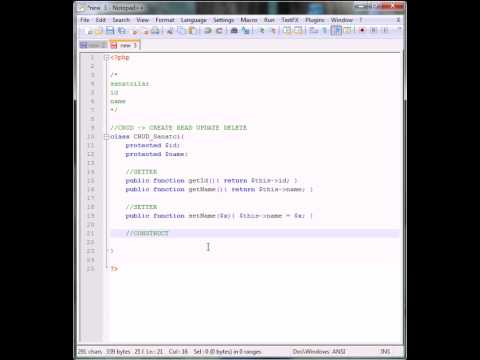This screenshot has width=480, height=360.
Task: Open the View menu
Action: click(x=142, y=20)
